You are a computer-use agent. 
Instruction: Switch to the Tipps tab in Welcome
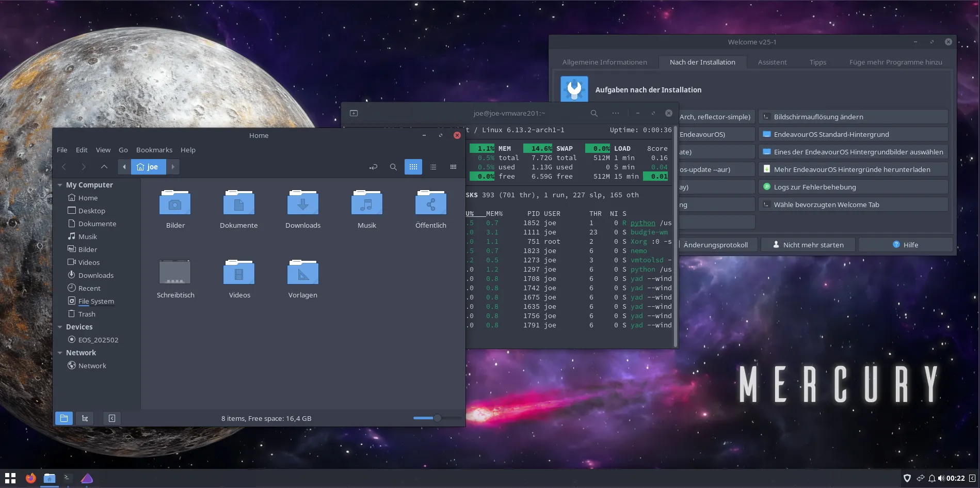click(817, 62)
